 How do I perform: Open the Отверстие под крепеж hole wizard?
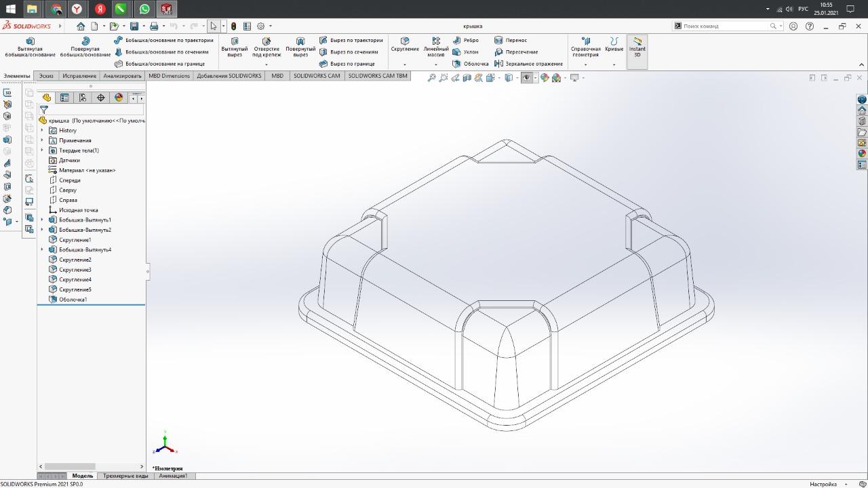pos(267,46)
